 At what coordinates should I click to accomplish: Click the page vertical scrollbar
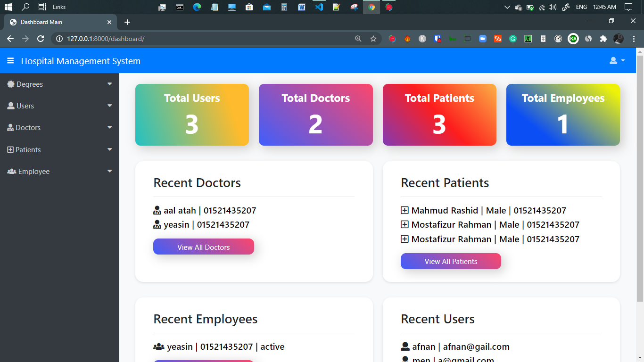pyautogui.click(x=640, y=178)
